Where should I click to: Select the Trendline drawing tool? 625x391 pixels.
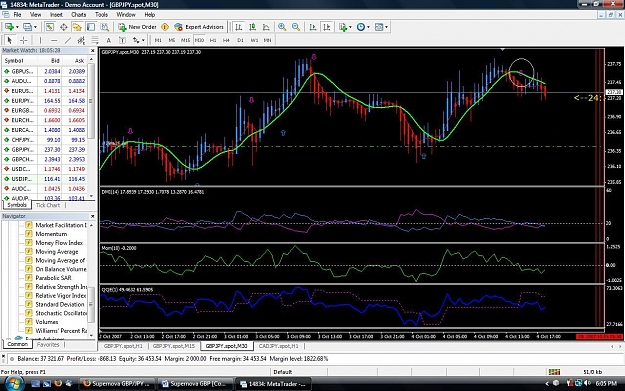point(68,40)
